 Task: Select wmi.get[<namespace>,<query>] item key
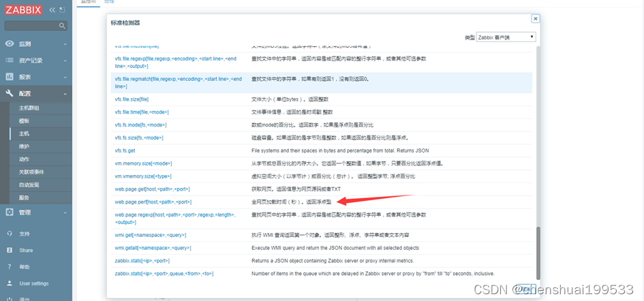click(151, 236)
